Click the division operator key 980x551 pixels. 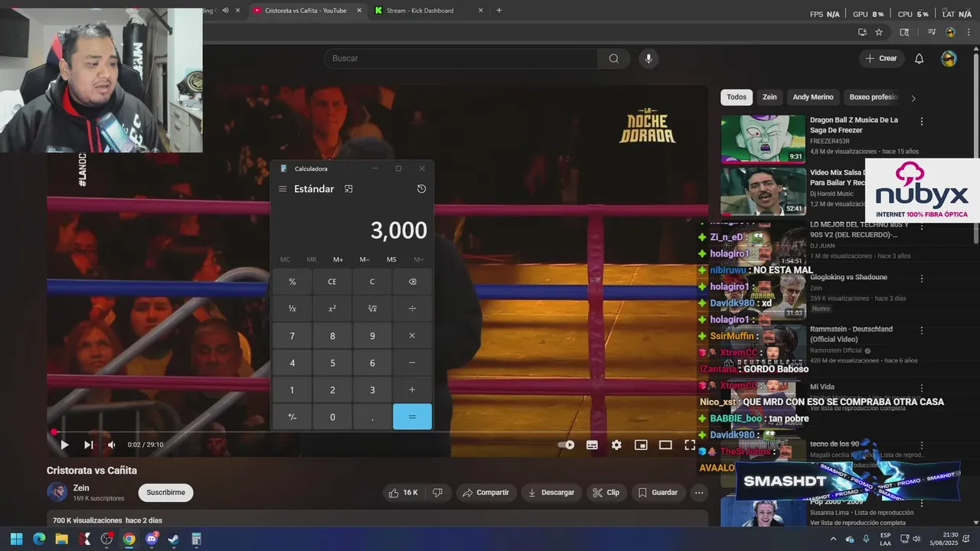coord(413,308)
